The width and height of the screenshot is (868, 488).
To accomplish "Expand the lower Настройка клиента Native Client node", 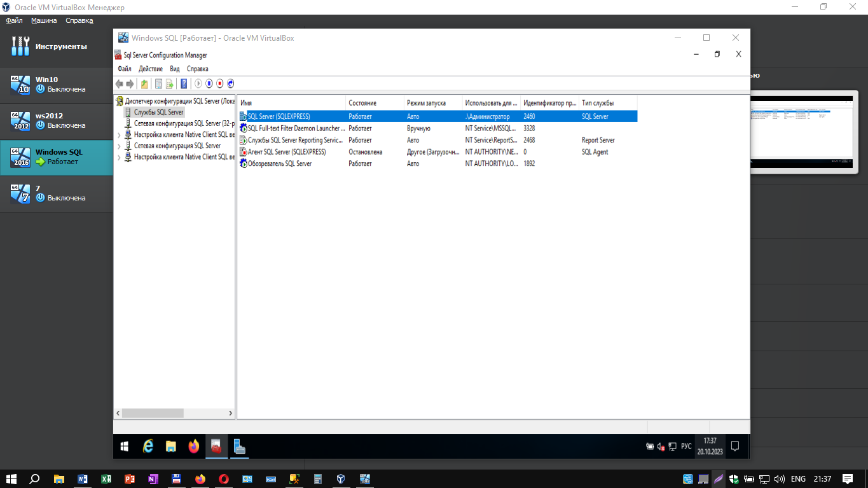I will [x=119, y=157].
